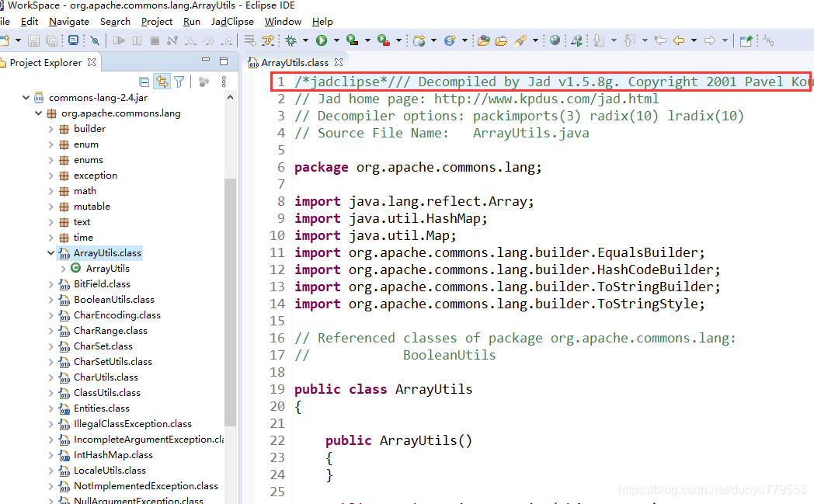Open Project Explorer view menu dots
This screenshot has height=504, width=814.
(x=224, y=82)
